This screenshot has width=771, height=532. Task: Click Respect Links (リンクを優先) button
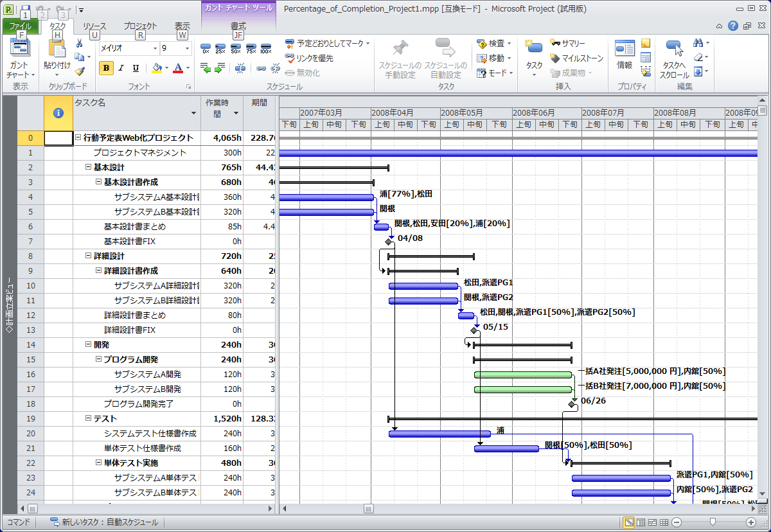click(x=309, y=58)
